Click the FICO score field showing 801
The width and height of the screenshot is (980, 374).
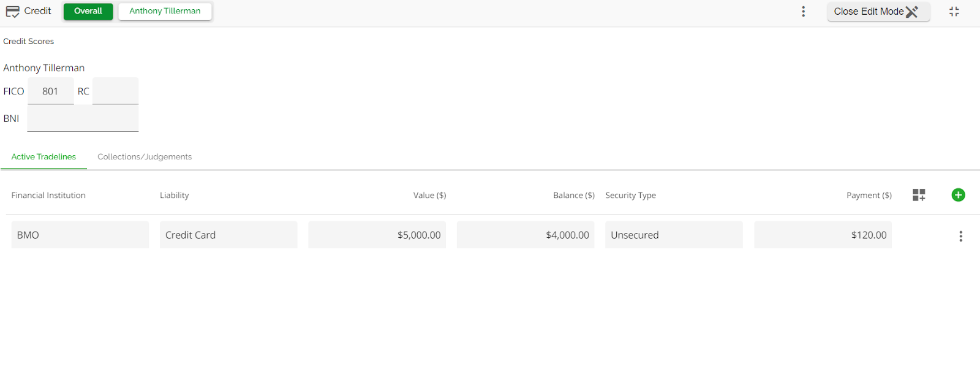[50, 91]
